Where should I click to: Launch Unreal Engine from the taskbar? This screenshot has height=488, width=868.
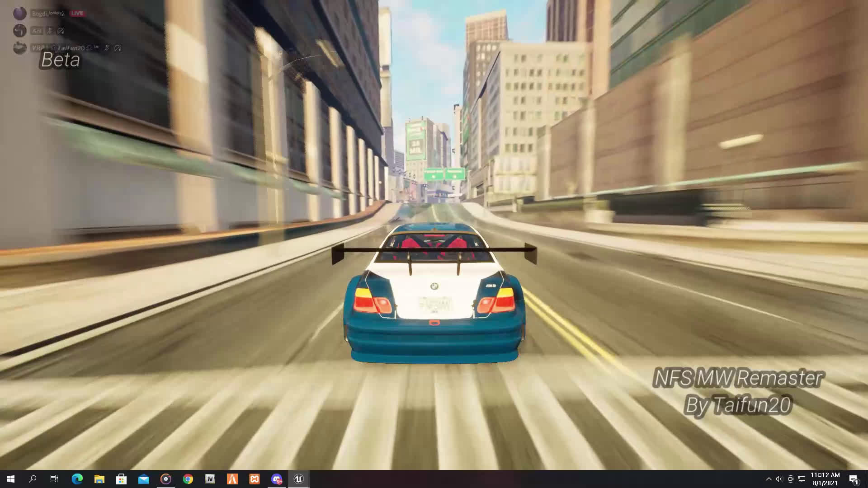pos(298,479)
